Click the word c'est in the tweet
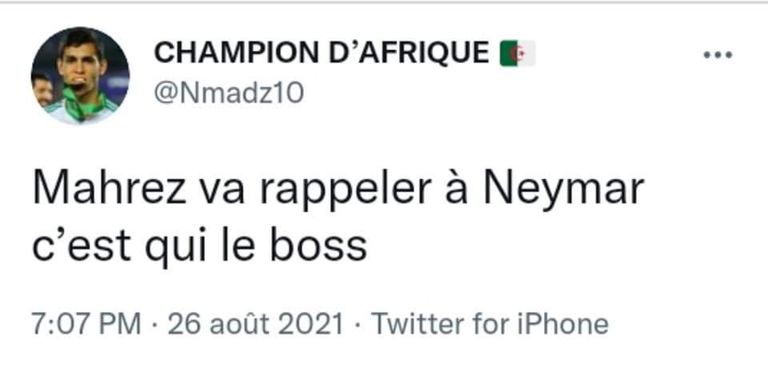This screenshot has height=378, width=768. 82,245
